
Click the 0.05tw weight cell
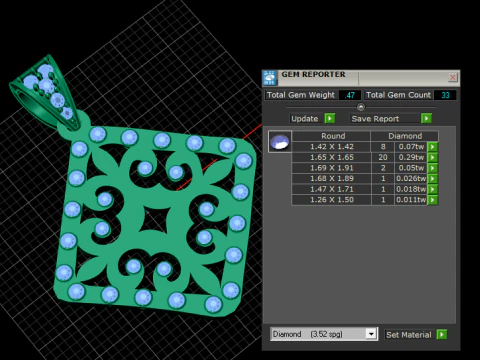pyautogui.click(x=411, y=168)
